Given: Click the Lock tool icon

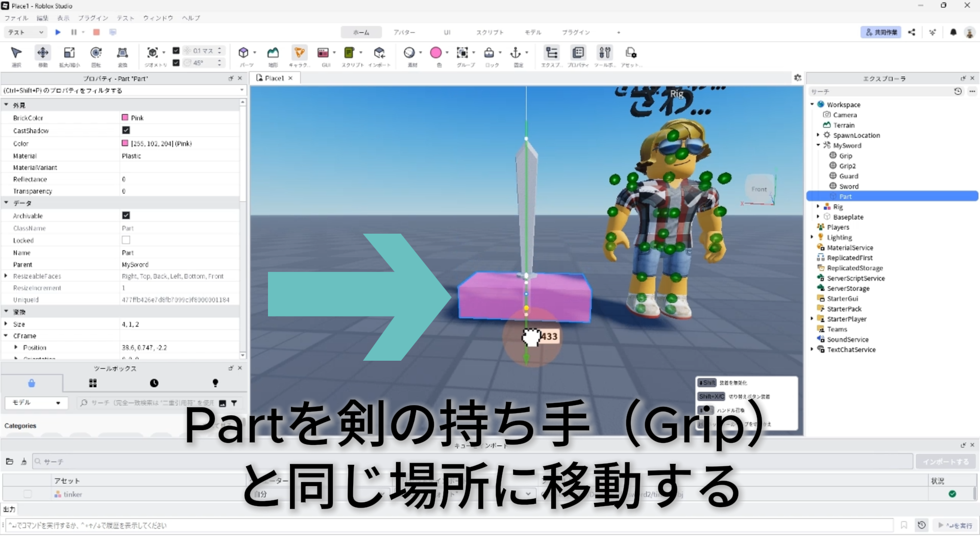Looking at the screenshot, I should click(489, 53).
